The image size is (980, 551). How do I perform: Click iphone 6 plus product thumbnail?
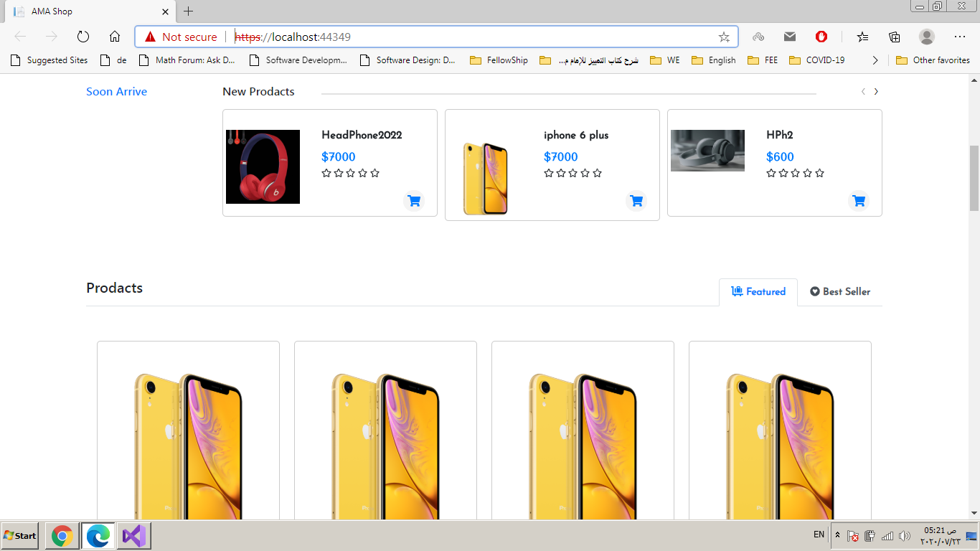click(486, 178)
